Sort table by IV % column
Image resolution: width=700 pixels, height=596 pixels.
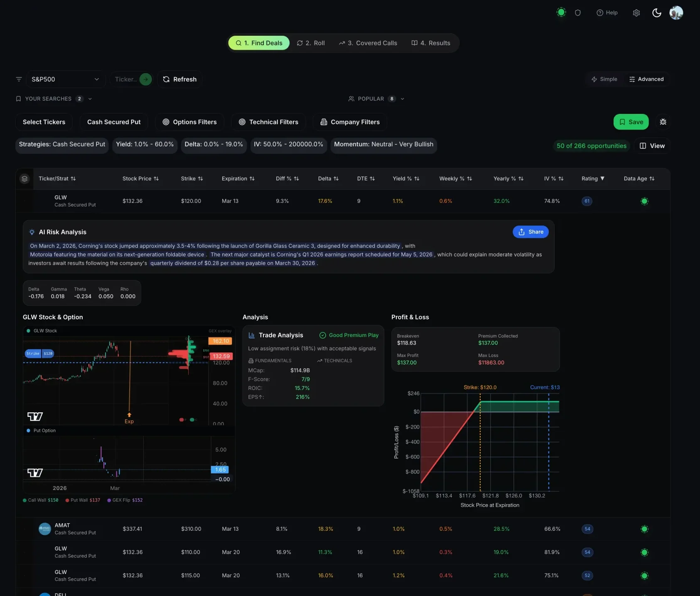(x=554, y=179)
